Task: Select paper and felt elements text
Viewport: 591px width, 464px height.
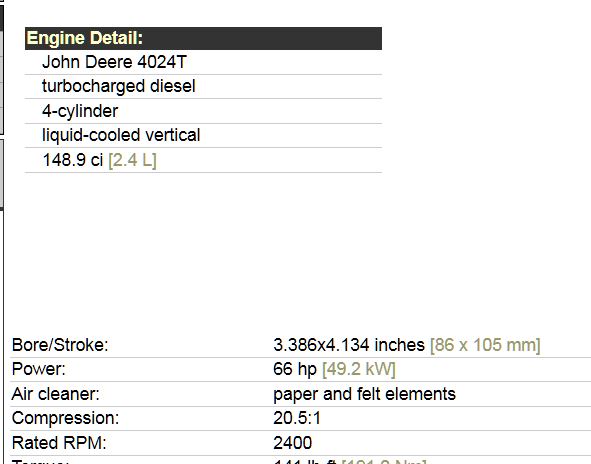Action: pos(364,394)
